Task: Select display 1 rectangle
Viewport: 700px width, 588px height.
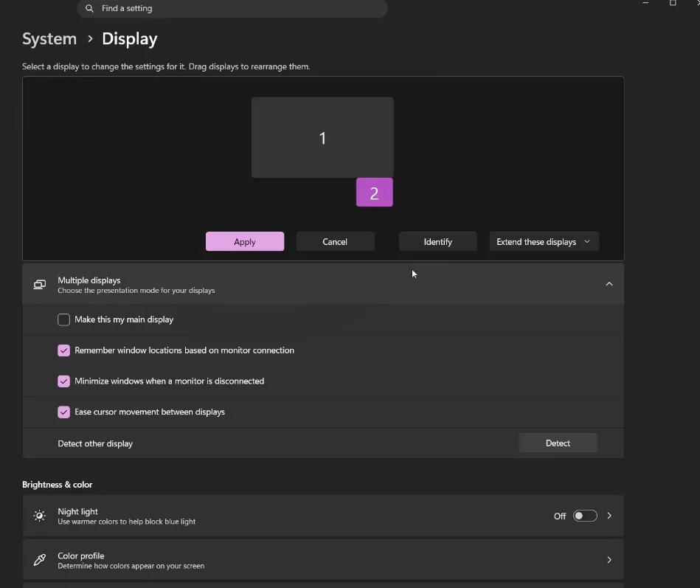Action: click(322, 137)
